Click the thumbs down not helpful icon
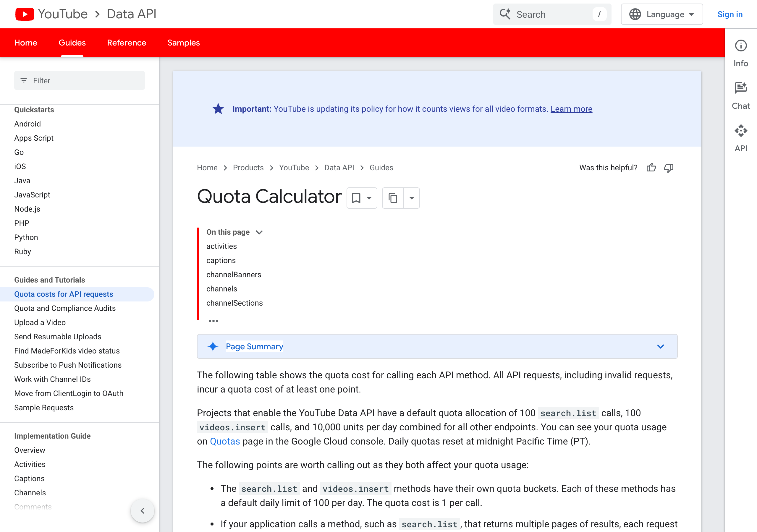 (668, 168)
